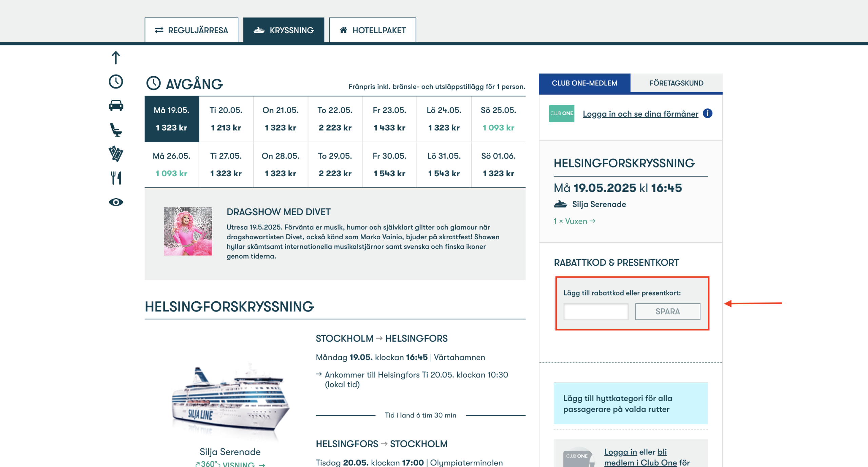Choose departure Ti 20.05. for 1 213 kr
This screenshot has height=467, width=868.
tap(226, 119)
